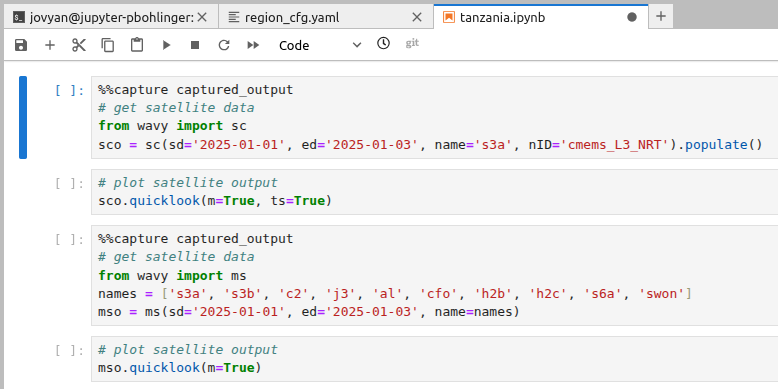Click the clock icon in the notebook toolbar
The height and width of the screenshot is (389, 778).
tap(383, 43)
